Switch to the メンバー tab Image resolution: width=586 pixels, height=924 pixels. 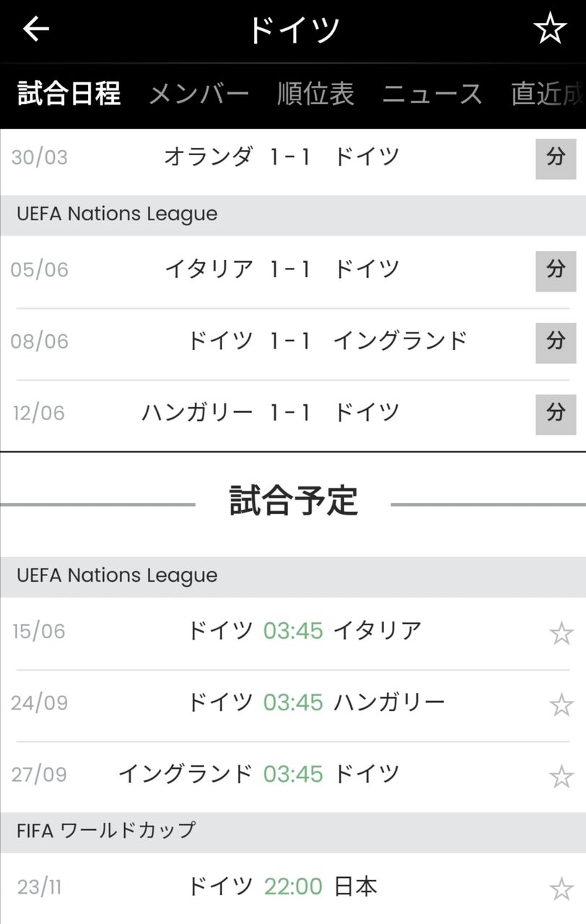pos(198,94)
